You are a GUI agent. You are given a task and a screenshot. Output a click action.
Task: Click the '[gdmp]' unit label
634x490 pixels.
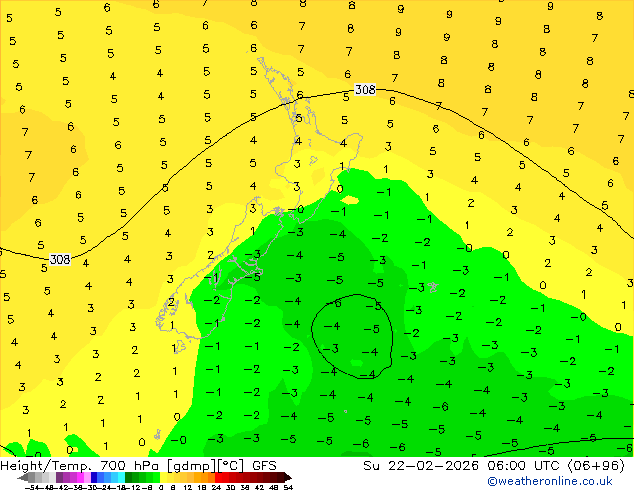click(190, 466)
